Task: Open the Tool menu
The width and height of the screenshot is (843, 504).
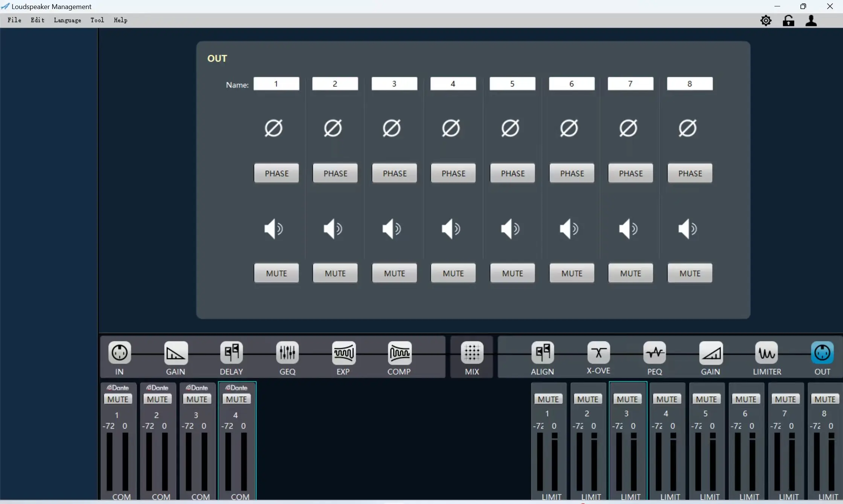Action: tap(97, 20)
